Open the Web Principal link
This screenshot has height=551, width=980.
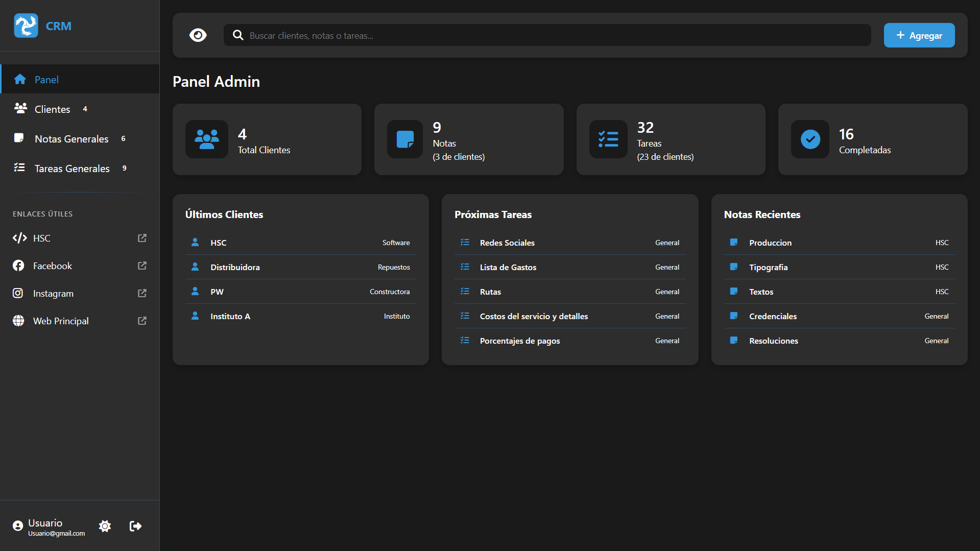pos(80,321)
